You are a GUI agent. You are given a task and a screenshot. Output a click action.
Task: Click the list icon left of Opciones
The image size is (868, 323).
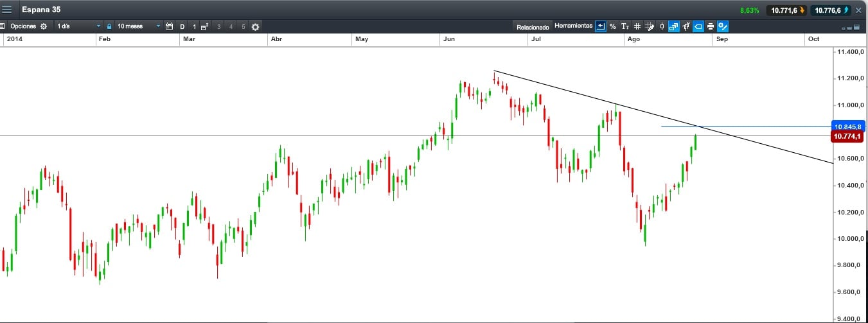point(3,26)
